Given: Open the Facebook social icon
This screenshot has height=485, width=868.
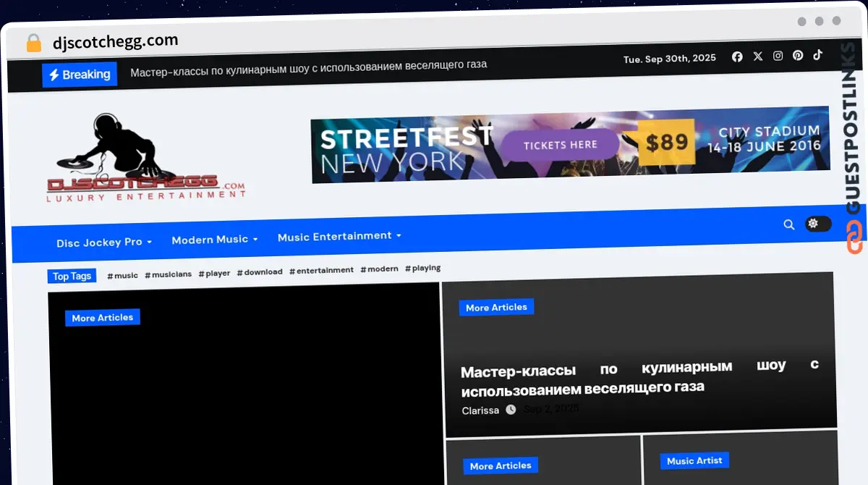Looking at the screenshot, I should pyautogui.click(x=737, y=56).
